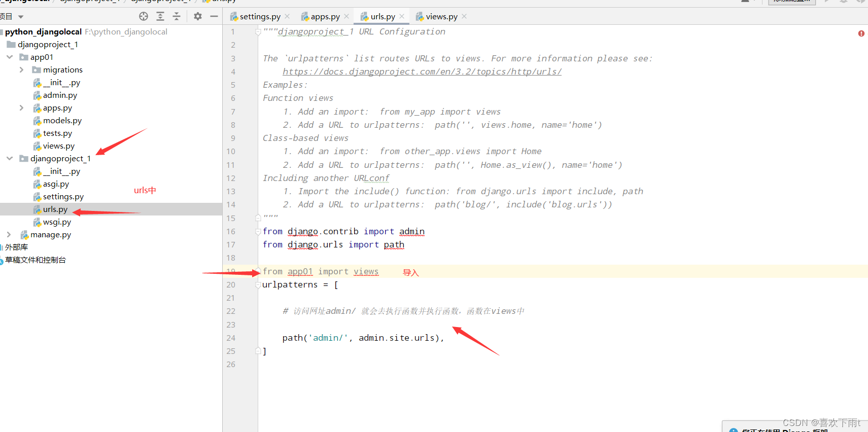This screenshot has width=868, height=432.
Task: Click 'admin.site.urls' in line 24
Action: coord(397,338)
